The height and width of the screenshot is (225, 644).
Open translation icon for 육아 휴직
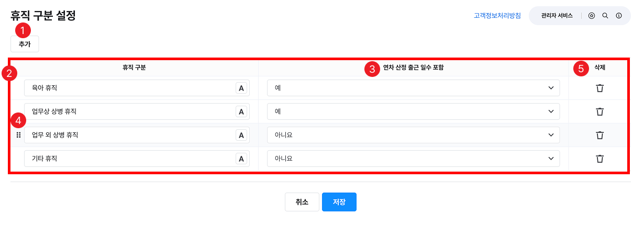(x=241, y=88)
